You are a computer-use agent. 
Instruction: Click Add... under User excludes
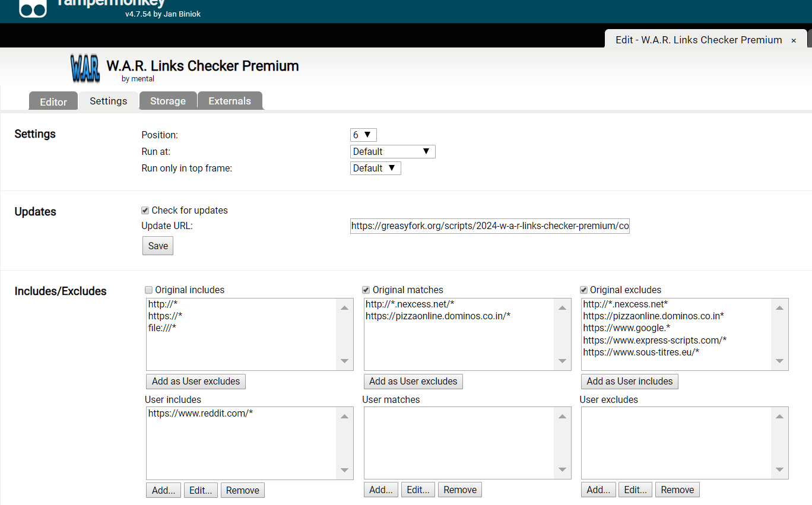click(598, 490)
